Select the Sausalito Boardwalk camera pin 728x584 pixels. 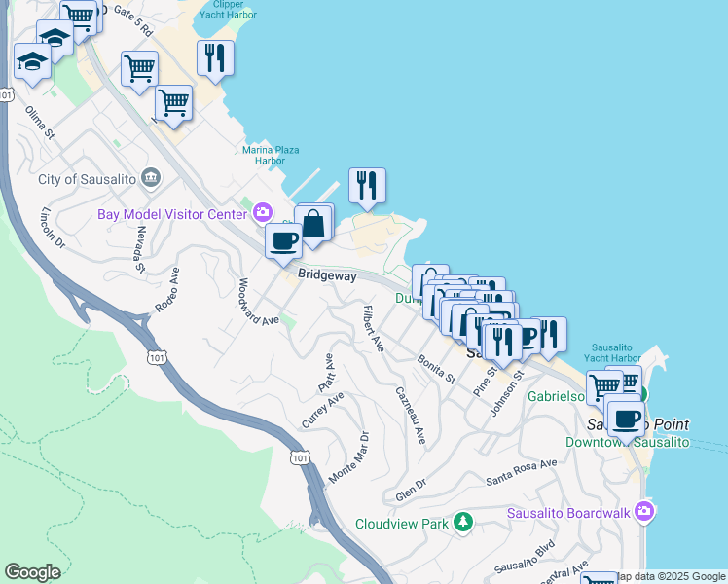tap(644, 511)
